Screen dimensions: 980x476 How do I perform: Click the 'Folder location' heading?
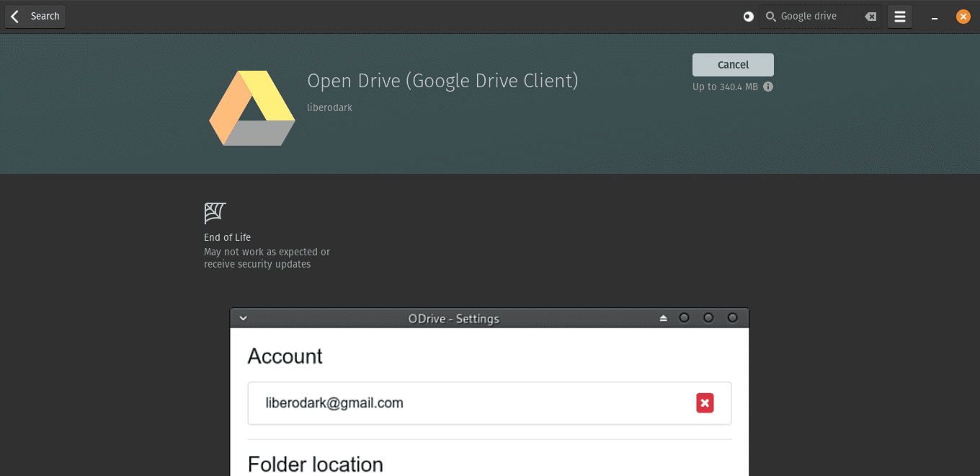tap(316, 464)
